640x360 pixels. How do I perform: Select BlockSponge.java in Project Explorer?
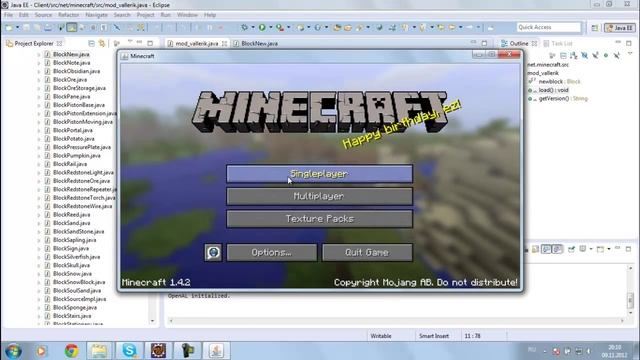tap(75, 307)
